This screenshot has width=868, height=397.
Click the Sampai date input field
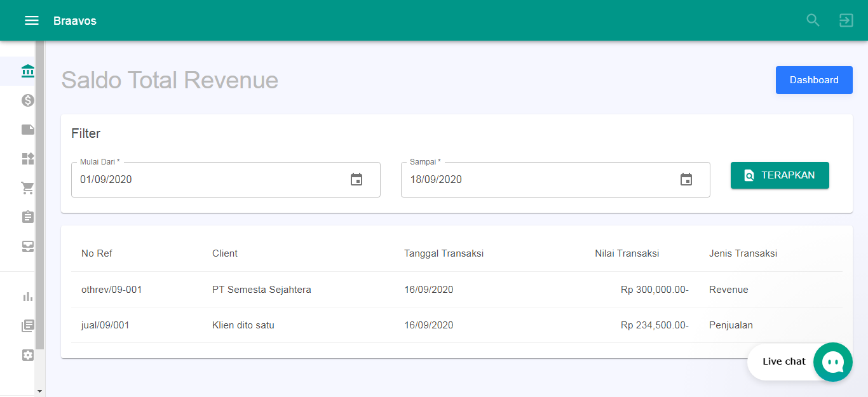click(x=540, y=180)
